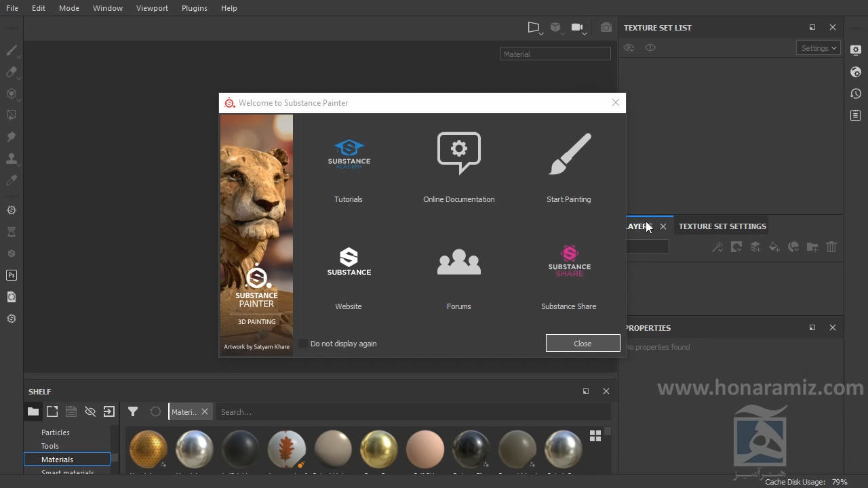Image resolution: width=868 pixels, height=488 pixels.
Task: Open the Edit menu
Action: pos(39,8)
